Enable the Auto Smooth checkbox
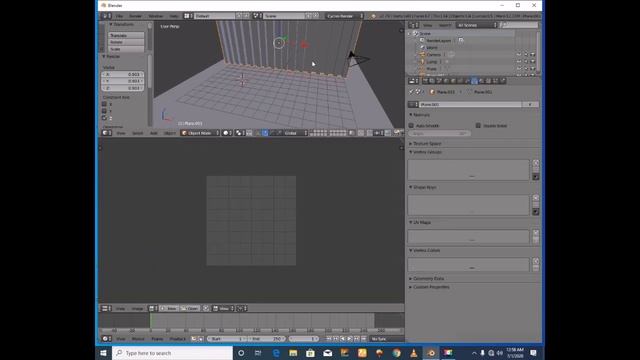640x360 pixels. point(411,126)
